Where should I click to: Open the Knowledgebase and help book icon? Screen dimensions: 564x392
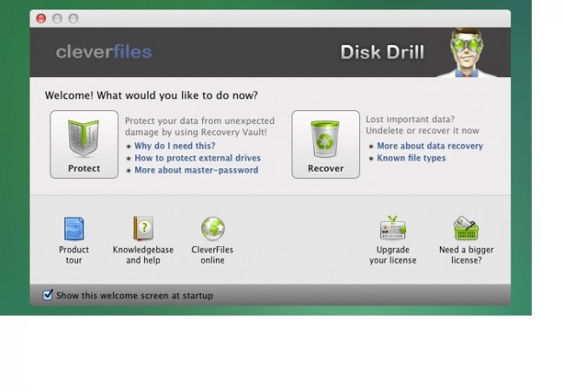[143, 228]
